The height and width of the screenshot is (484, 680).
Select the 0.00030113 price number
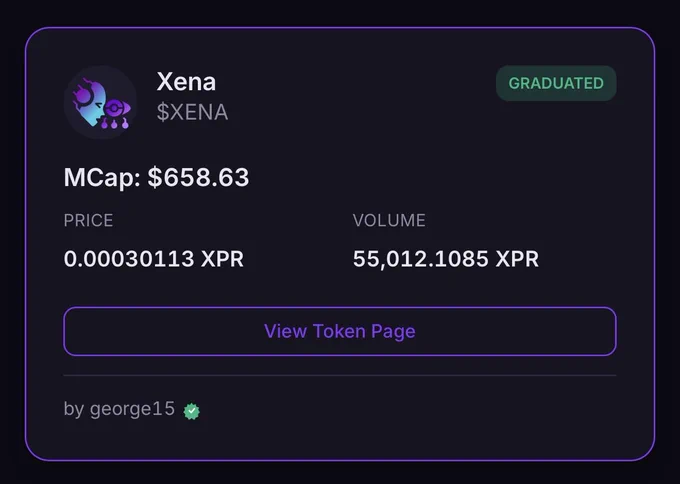coord(129,259)
